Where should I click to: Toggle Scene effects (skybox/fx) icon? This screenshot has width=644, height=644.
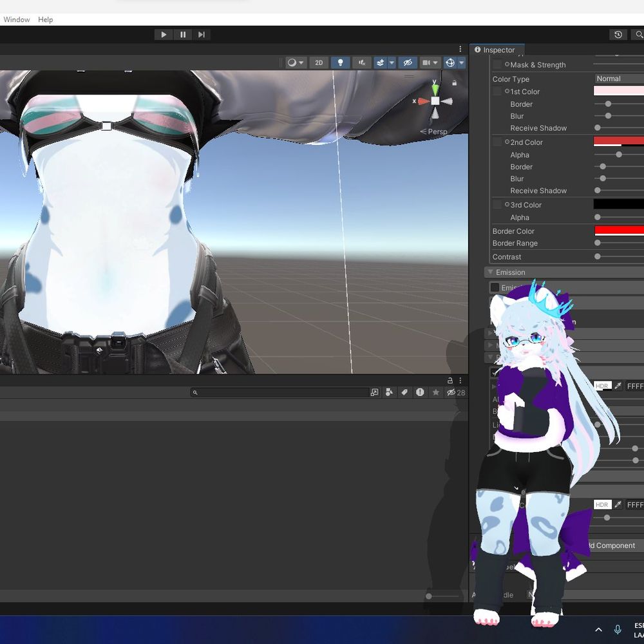[381, 62]
